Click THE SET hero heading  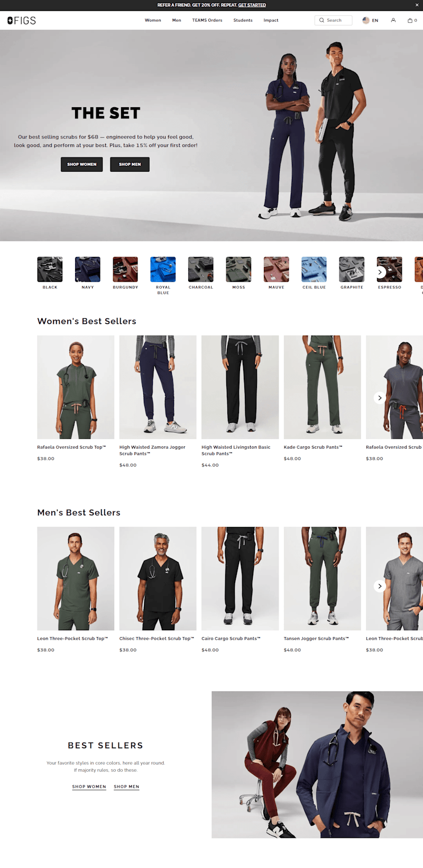click(x=106, y=113)
